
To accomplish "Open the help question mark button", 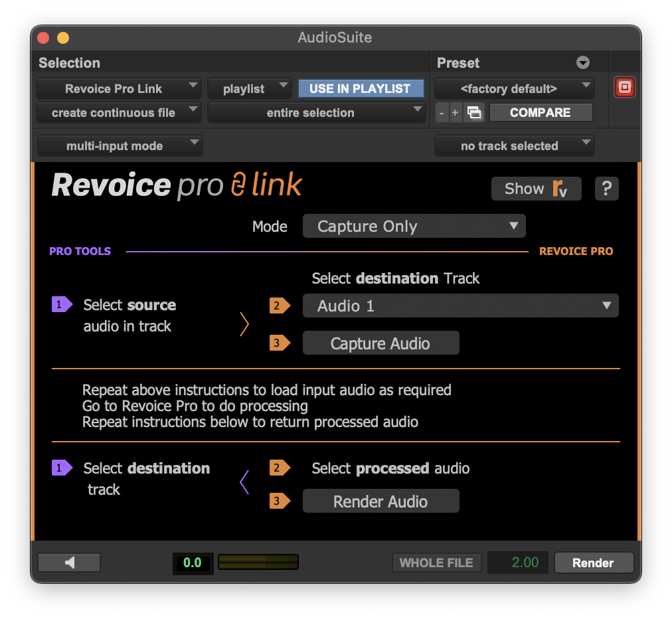I will point(606,189).
